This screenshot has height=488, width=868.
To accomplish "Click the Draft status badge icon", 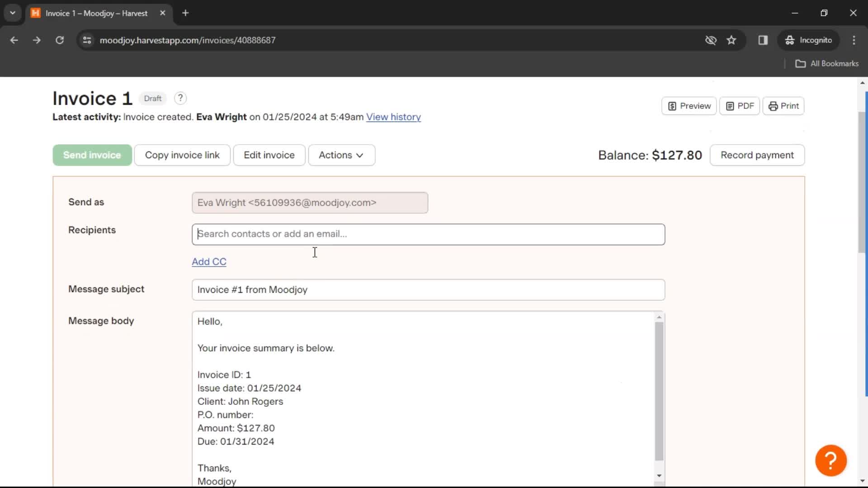I will (152, 98).
